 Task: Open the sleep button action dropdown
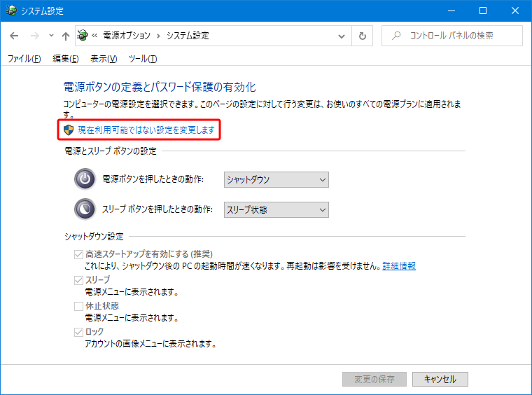tap(276, 209)
